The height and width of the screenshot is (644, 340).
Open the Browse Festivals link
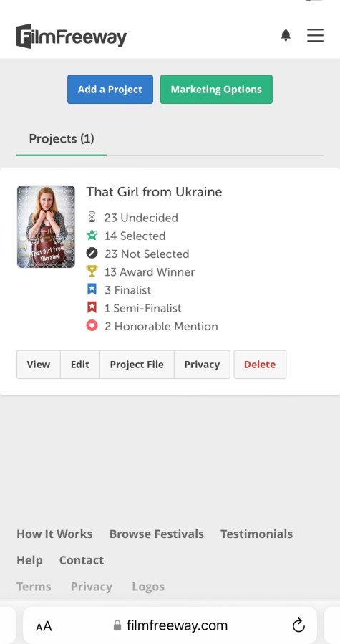click(x=157, y=534)
